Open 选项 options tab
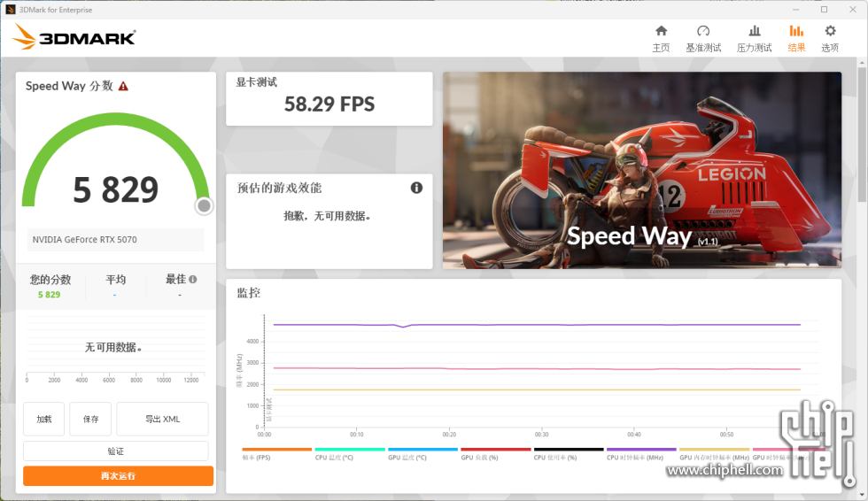Viewport: 868px width, 501px height. pyautogui.click(x=830, y=39)
